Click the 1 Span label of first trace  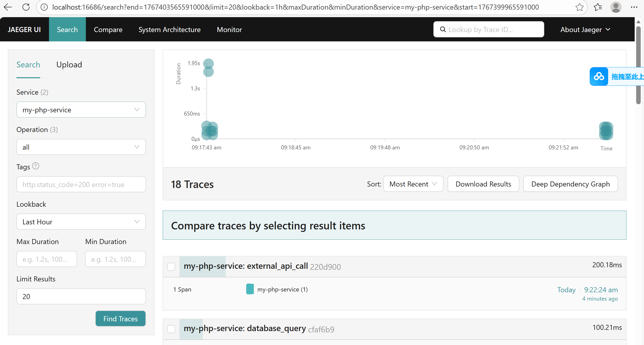point(182,289)
